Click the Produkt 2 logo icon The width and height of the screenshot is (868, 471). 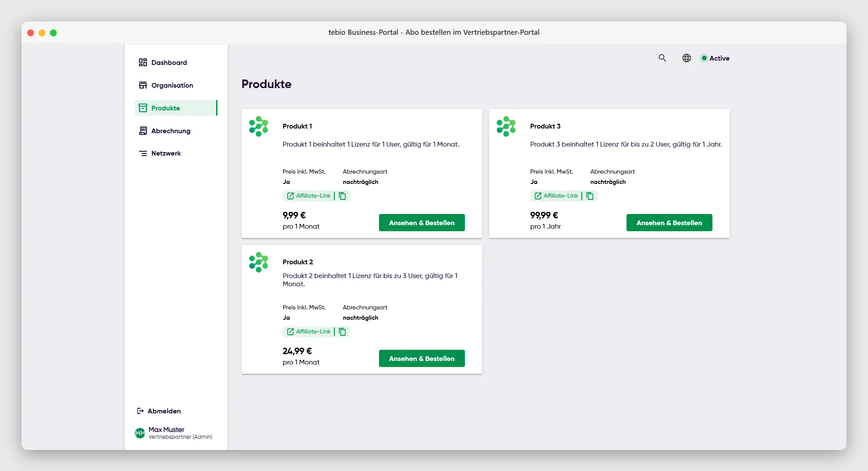259,262
